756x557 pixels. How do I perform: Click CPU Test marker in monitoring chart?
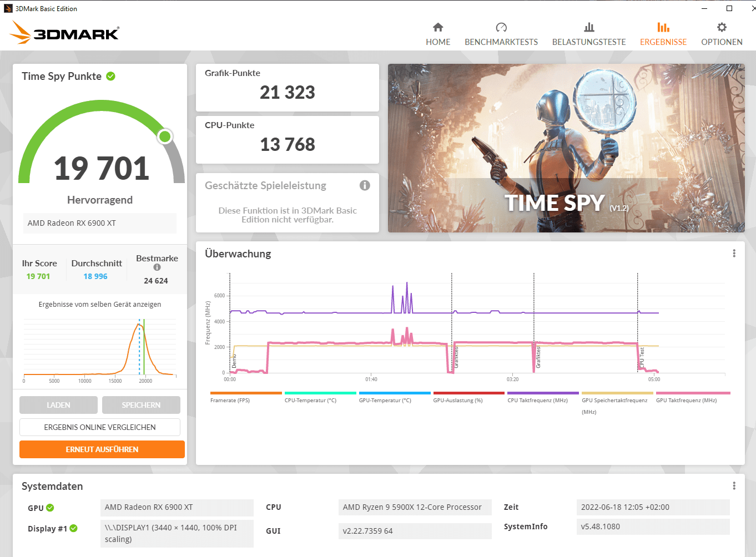pyautogui.click(x=642, y=358)
